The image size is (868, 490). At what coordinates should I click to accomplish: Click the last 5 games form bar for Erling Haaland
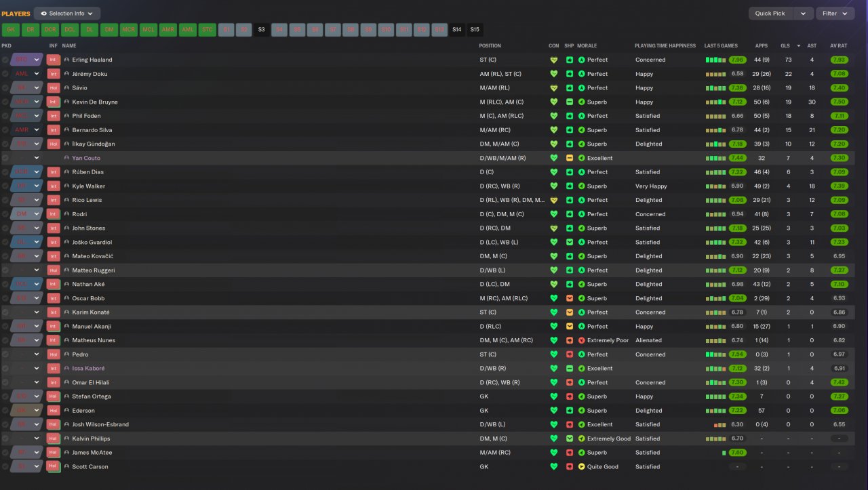point(716,60)
